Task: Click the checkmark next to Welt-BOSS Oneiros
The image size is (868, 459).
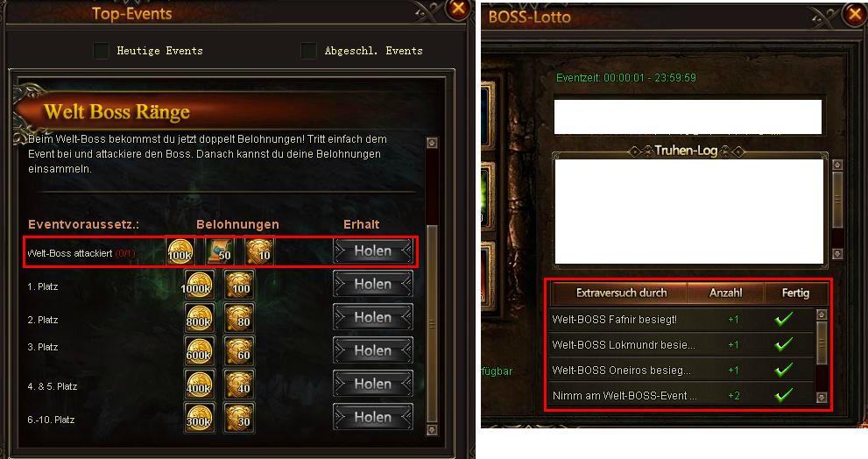Action: tap(783, 370)
